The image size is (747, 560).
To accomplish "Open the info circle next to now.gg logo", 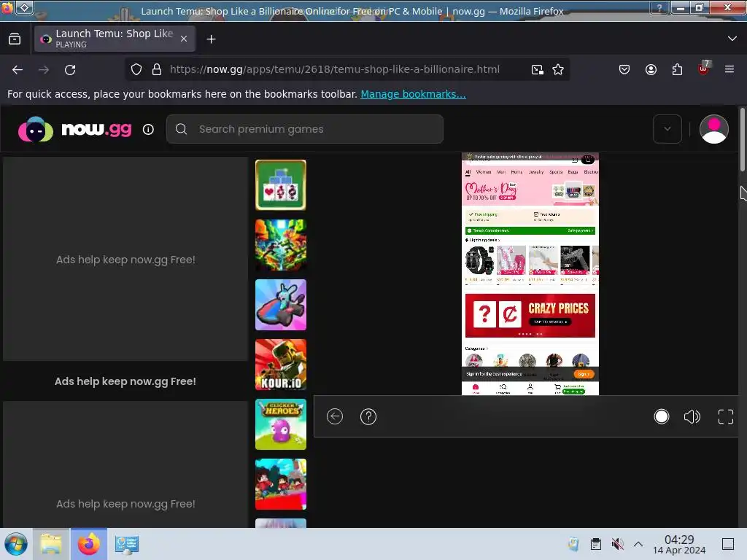I will point(148,129).
